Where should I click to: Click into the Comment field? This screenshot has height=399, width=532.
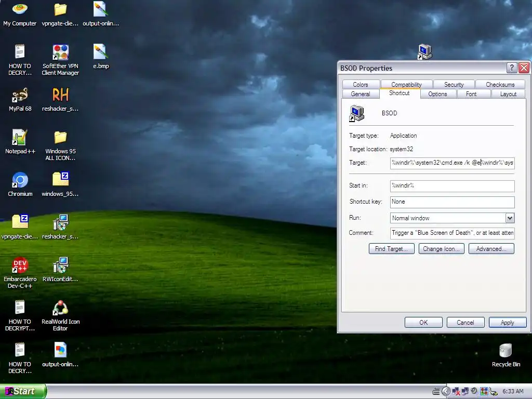coord(453,233)
